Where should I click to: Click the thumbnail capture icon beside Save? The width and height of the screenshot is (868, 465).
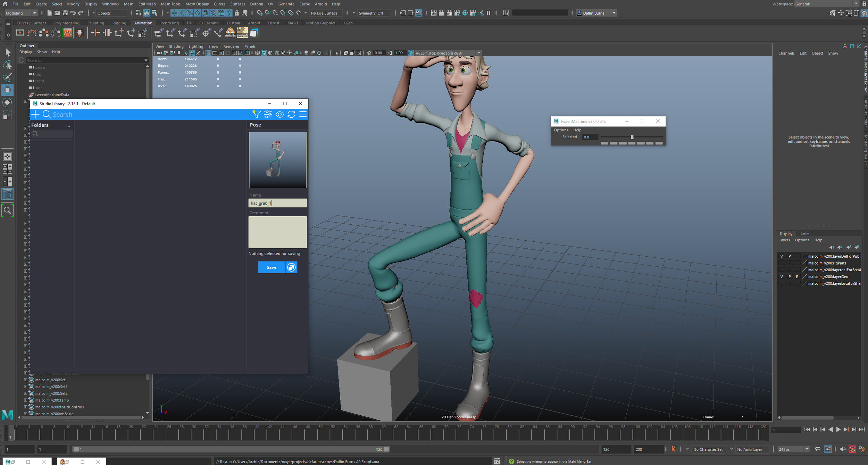(292, 267)
